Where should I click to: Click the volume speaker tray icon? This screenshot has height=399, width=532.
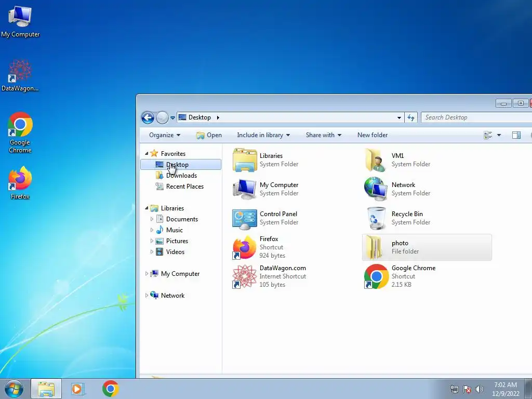480,389
